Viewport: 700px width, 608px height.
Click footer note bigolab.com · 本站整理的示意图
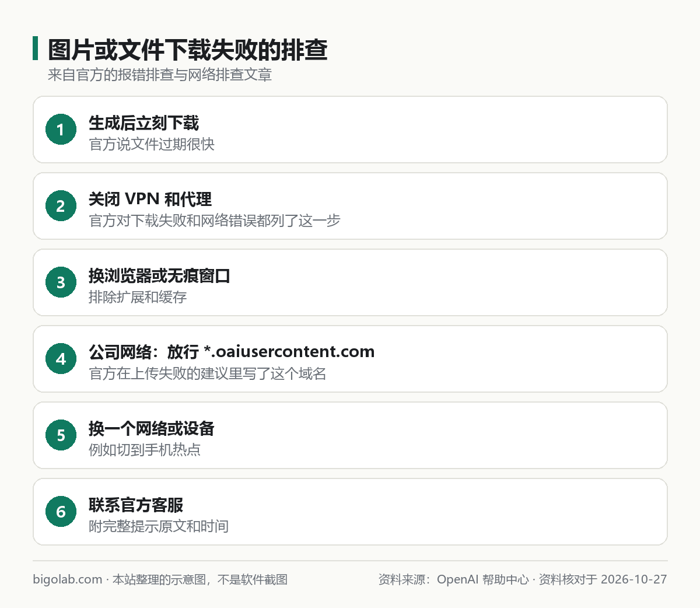[120, 579]
